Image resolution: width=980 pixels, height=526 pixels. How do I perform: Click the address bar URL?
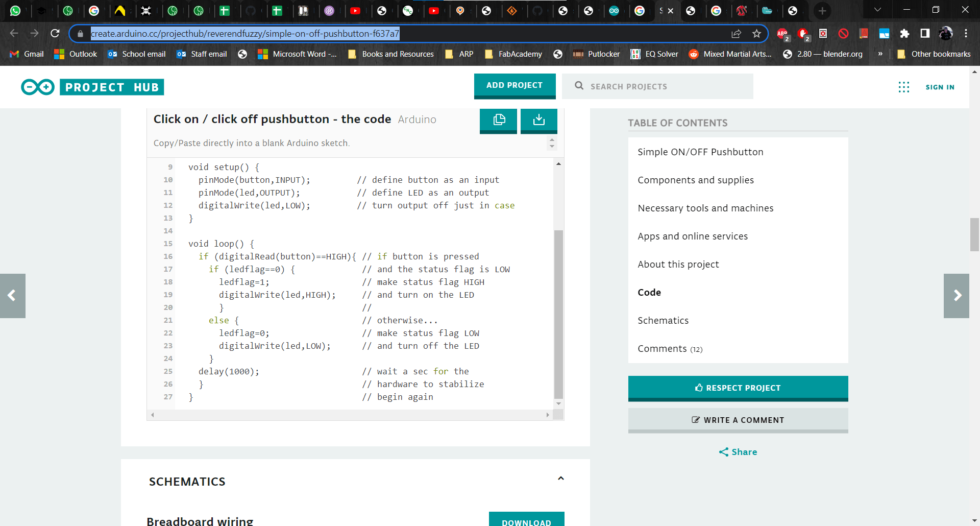[245, 34]
